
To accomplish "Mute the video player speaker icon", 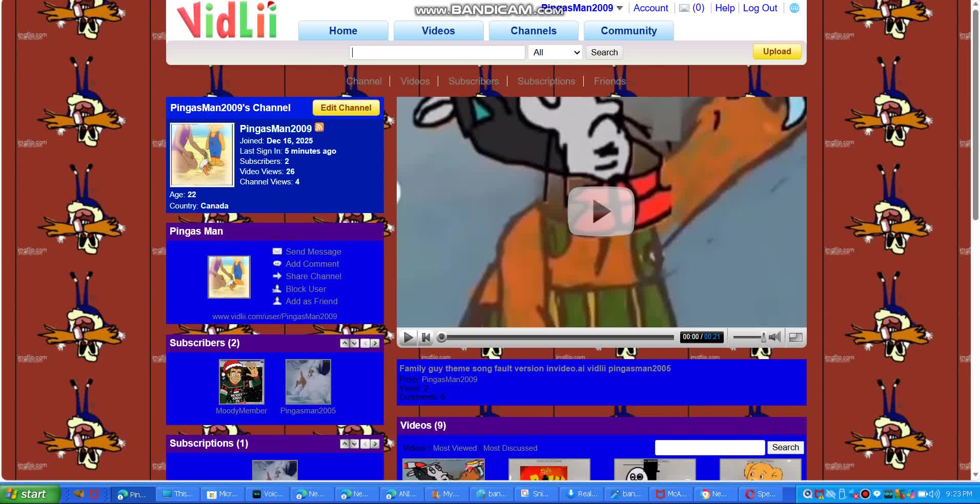I will (x=774, y=337).
